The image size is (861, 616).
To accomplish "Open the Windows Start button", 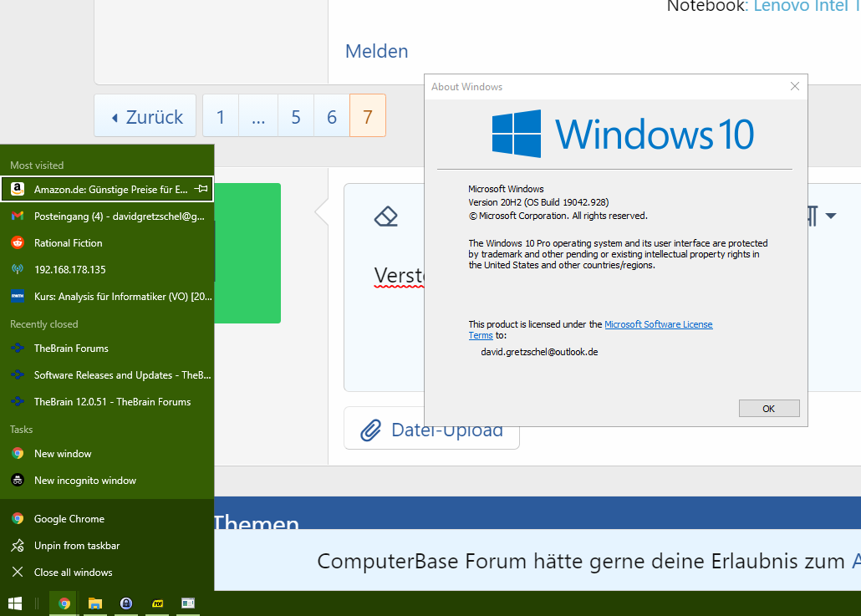I will tap(15, 603).
